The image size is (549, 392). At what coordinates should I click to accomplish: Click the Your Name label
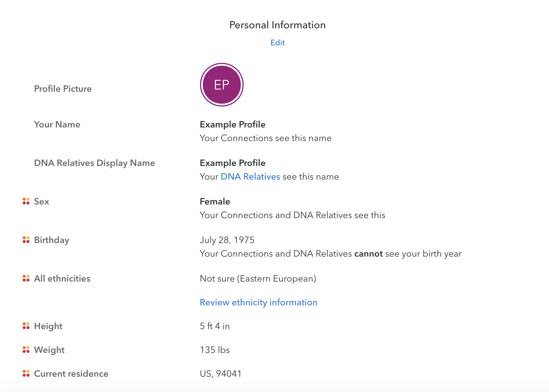(x=57, y=124)
